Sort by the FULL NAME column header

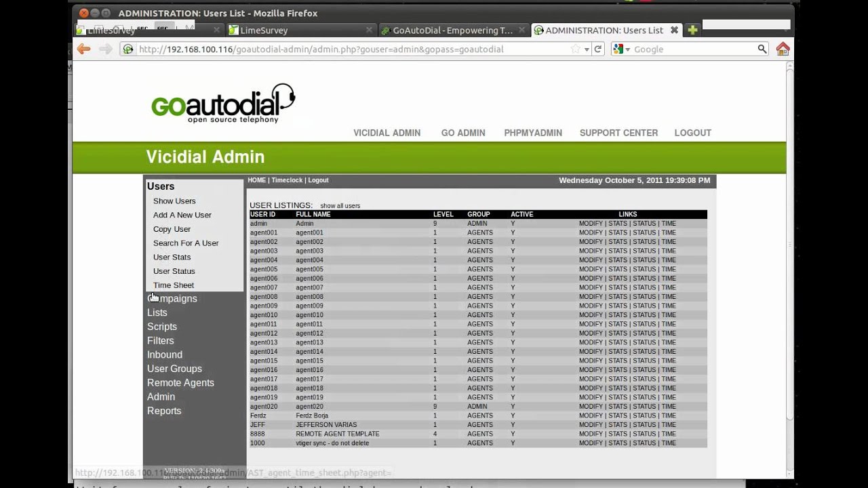click(313, 214)
